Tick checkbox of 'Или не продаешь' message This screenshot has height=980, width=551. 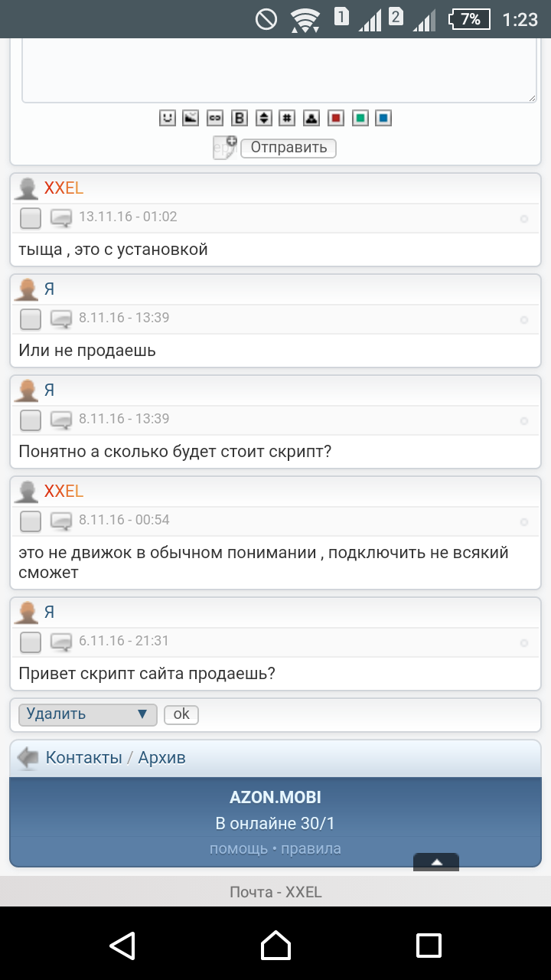coord(31,319)
